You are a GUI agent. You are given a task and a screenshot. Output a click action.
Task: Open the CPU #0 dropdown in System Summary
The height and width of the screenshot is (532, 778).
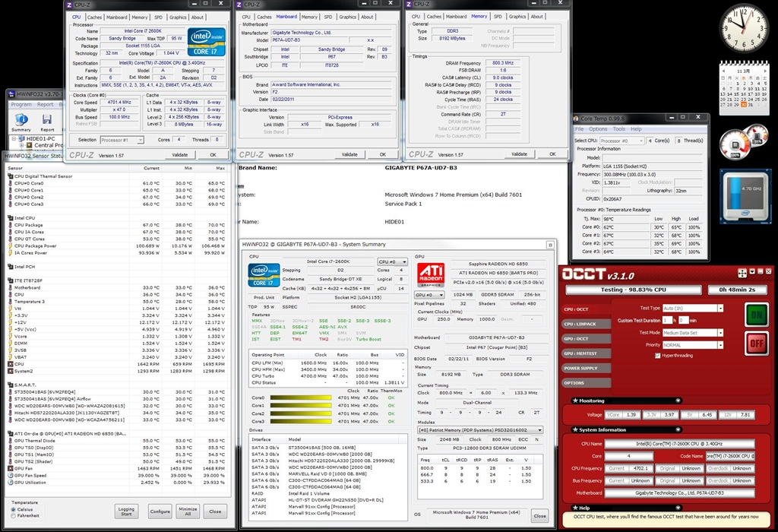coord(392,261)
